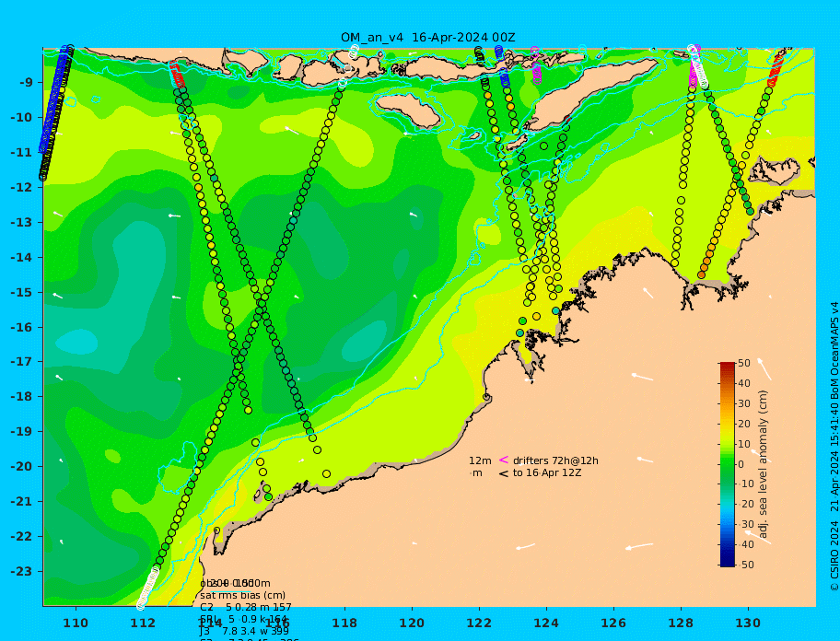Screen dimensions: 840x641
Task: Click the -23 latitude axis label
Action: click(21, 571)
